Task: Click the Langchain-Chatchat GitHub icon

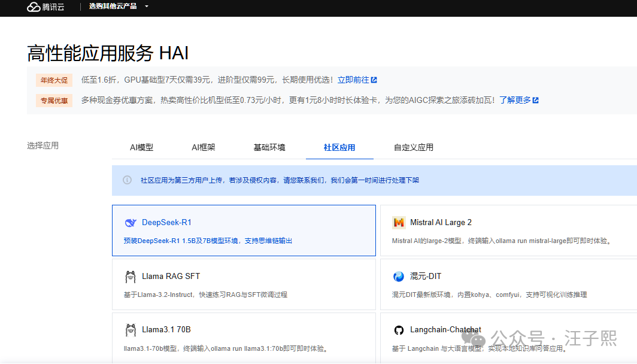Action: [399, 330]
